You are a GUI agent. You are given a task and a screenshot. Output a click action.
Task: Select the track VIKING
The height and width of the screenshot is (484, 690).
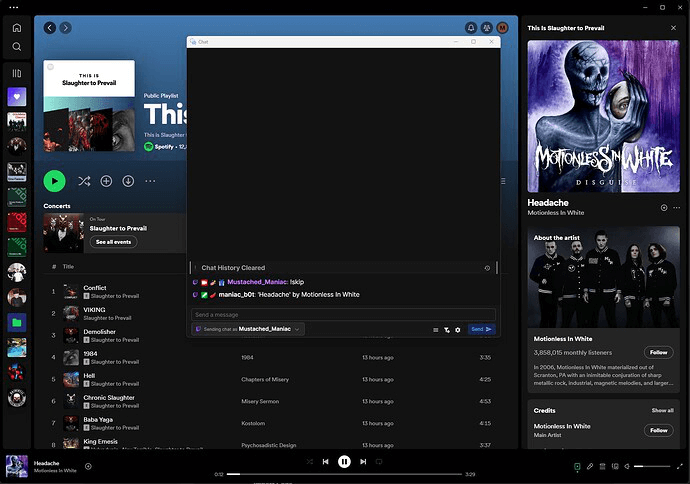click(94, 310)
